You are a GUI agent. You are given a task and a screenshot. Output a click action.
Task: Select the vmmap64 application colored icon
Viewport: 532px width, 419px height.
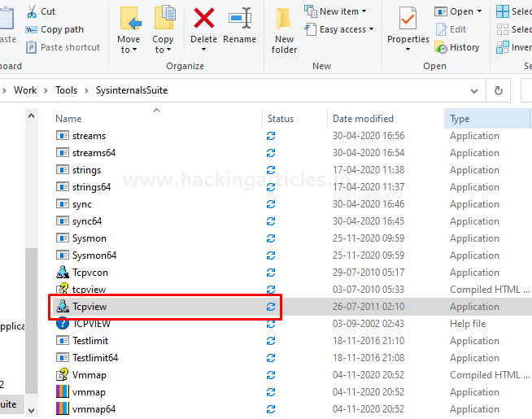[x=63, y=408]
